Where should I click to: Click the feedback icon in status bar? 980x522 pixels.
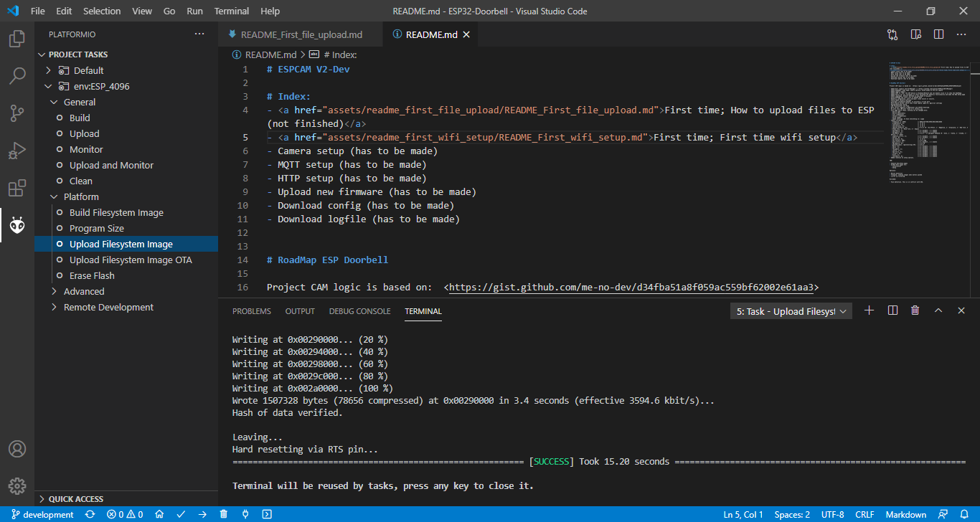pyautogui.click(x=944, y=514)
